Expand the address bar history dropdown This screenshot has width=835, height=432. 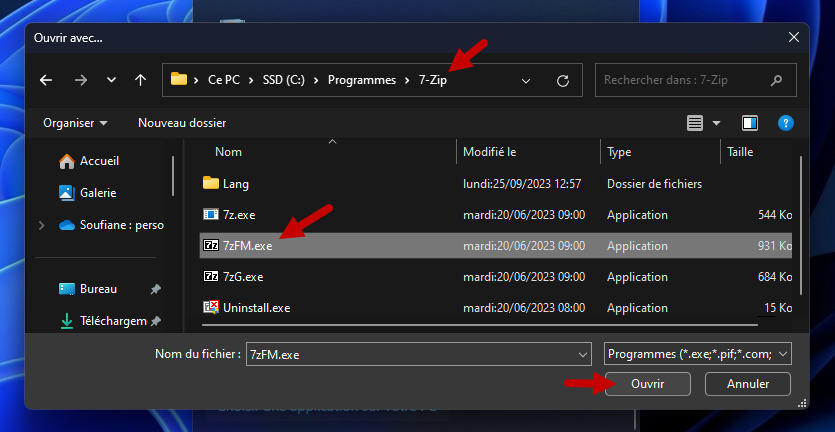point(526,81)
